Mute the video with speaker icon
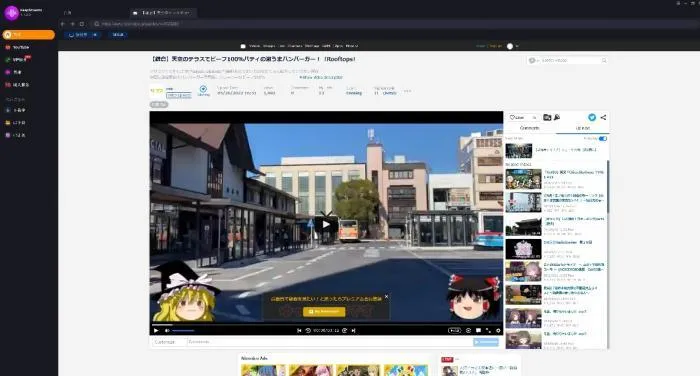Viewport: 700px width, 376px height. tap(167, 331)
